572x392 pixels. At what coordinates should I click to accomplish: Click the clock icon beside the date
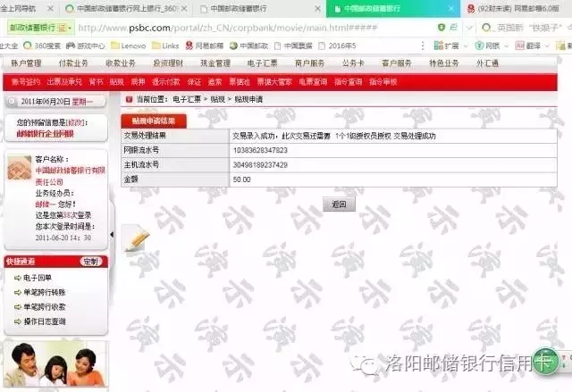click(x=12, y=102)
